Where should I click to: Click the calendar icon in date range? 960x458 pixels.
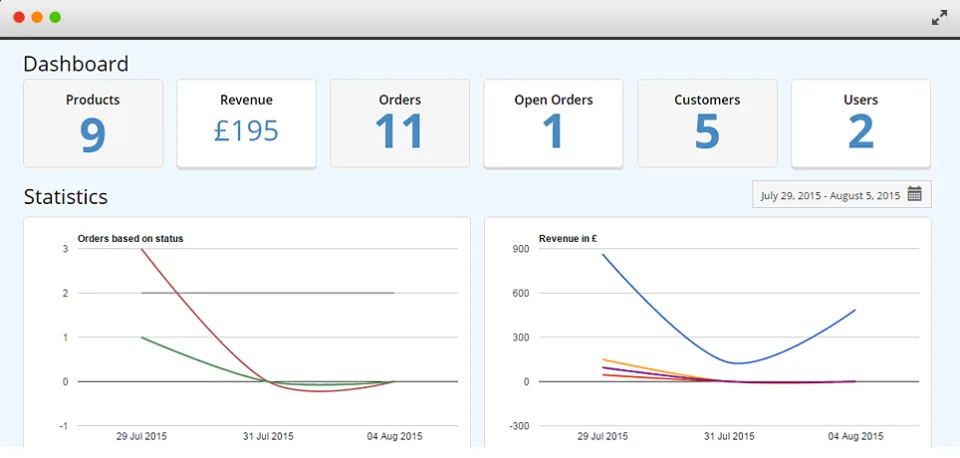point(915,194)
